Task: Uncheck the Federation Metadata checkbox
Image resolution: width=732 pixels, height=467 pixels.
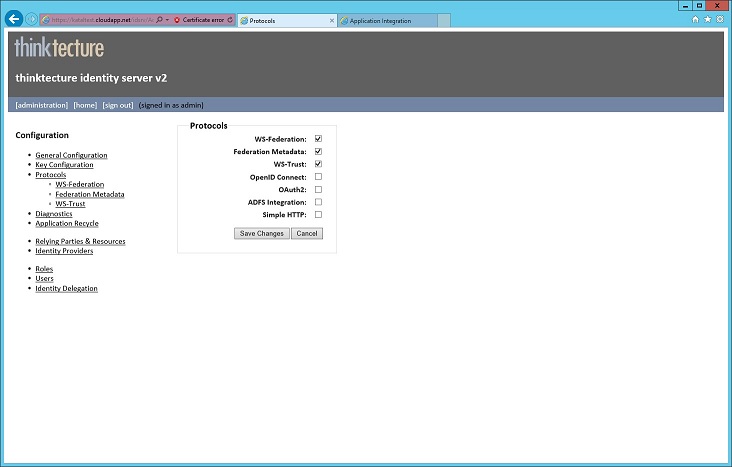Action: point(318,151)
